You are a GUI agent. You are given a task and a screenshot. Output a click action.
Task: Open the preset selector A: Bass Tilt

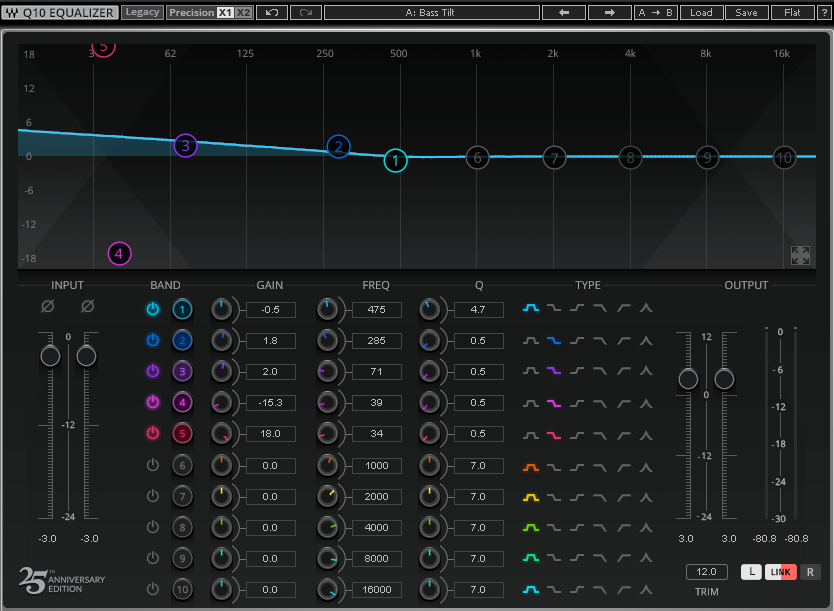431,12
